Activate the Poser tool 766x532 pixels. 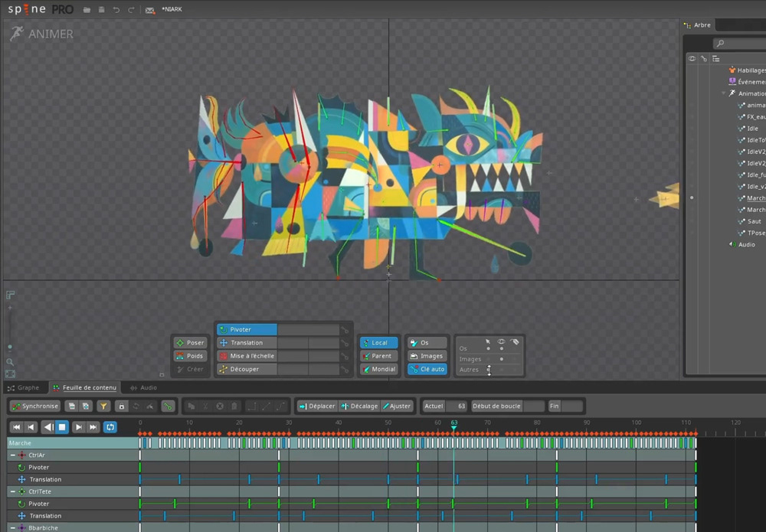(x=190, y=343)
